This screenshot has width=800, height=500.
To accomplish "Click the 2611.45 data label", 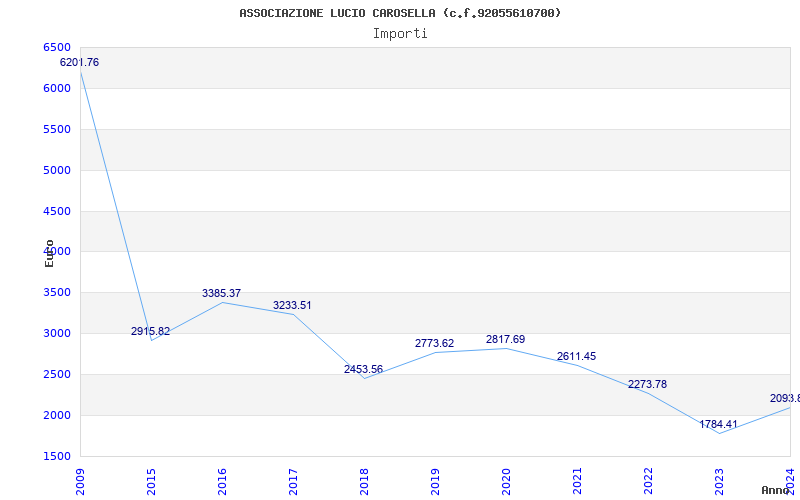I will coord(576,356).
